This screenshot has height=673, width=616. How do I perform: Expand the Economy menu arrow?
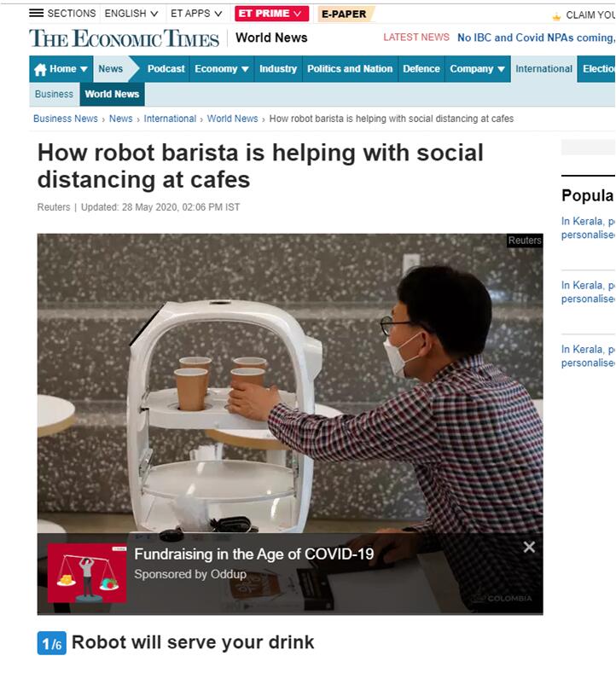point(245,69)
